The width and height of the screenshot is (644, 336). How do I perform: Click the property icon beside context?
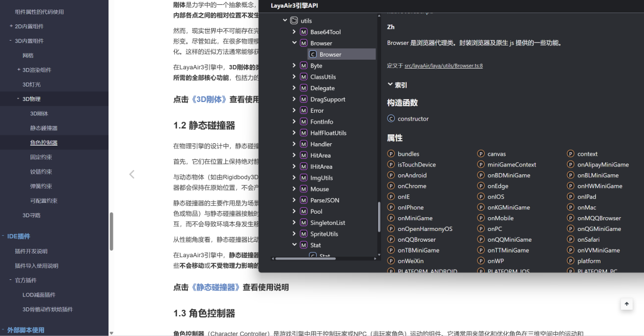point(571,154)
